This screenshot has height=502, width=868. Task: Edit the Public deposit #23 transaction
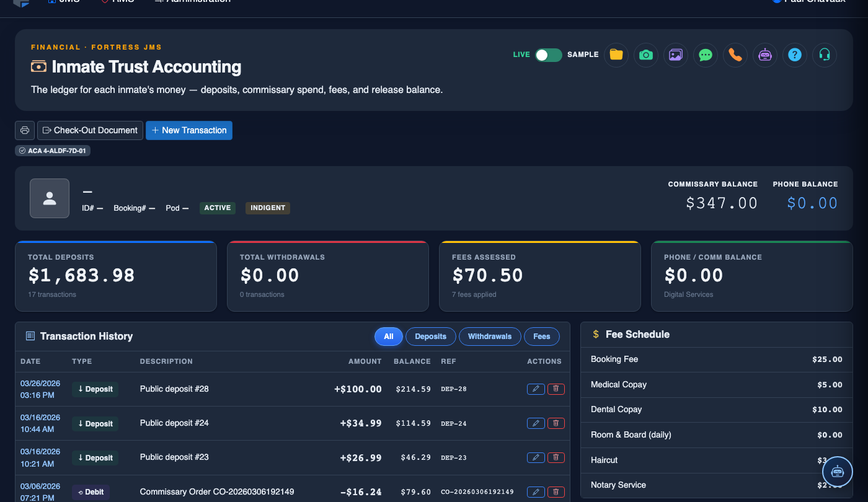(x=536, y=457)
